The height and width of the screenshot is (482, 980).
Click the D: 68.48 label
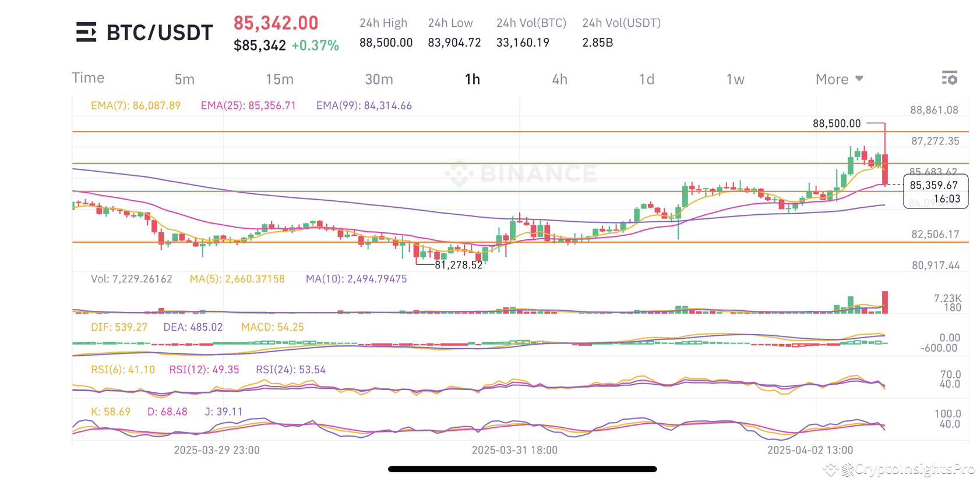[167, 412]
